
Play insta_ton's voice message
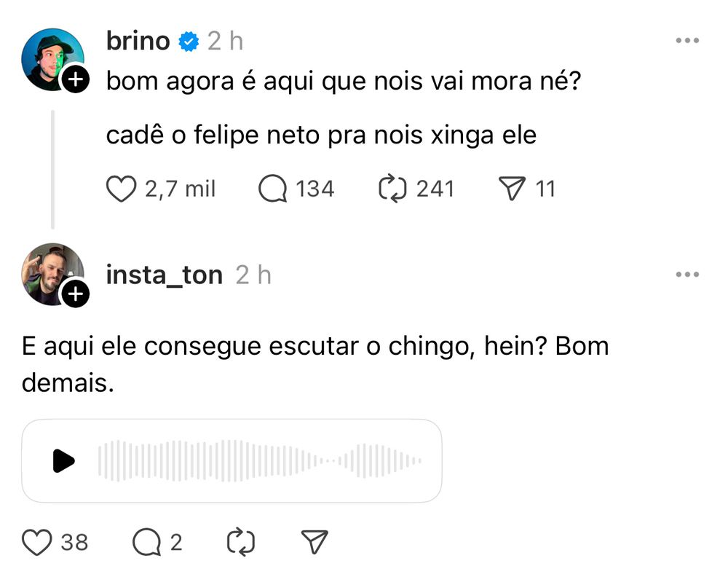(64, 460)
